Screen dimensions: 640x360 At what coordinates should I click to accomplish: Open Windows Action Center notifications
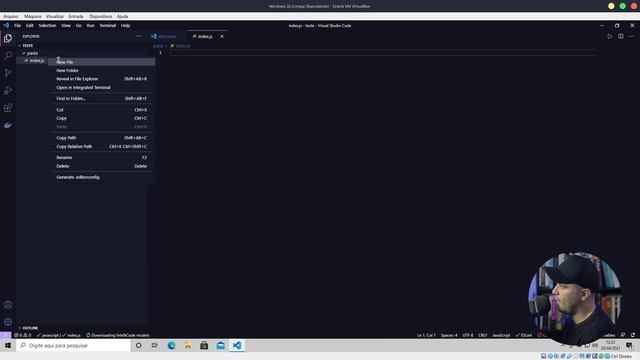(x=629, y=345)
